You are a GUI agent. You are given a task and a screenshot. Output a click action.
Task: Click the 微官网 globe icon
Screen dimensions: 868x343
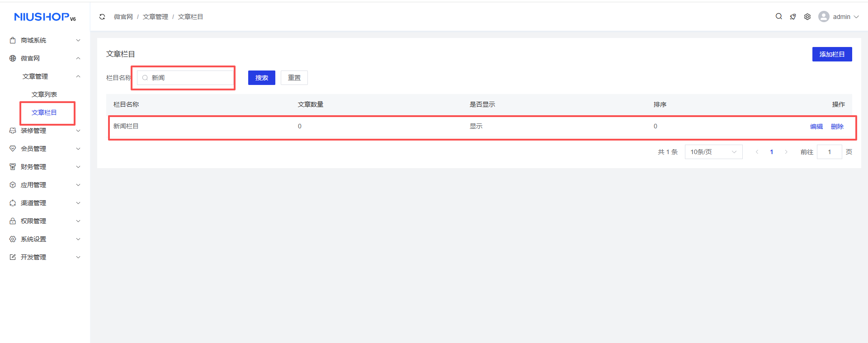[x=13, y=58]
